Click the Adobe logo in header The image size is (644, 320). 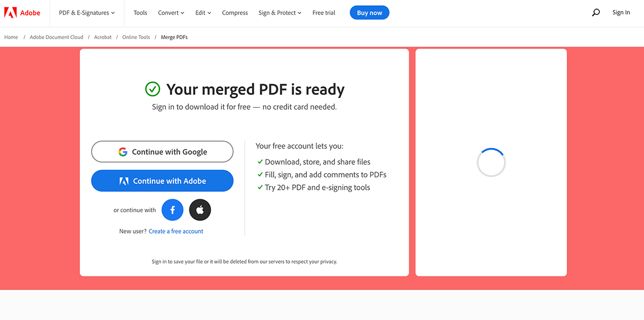click(23, 13)
